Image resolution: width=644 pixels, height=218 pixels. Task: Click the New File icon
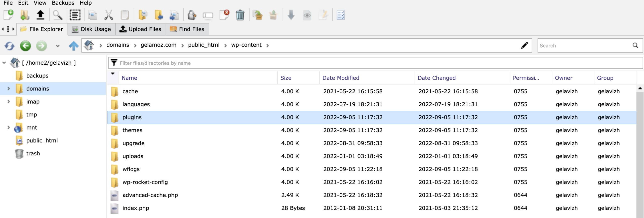point(9,15)
